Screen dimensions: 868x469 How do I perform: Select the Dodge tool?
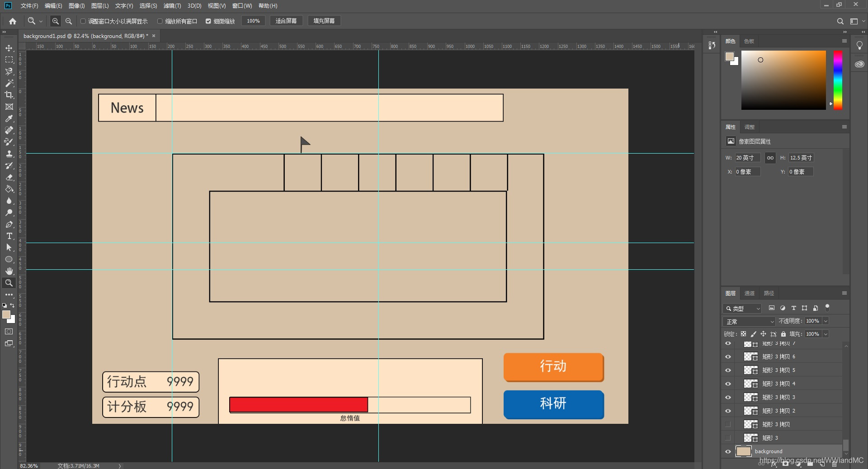[9, 212]
